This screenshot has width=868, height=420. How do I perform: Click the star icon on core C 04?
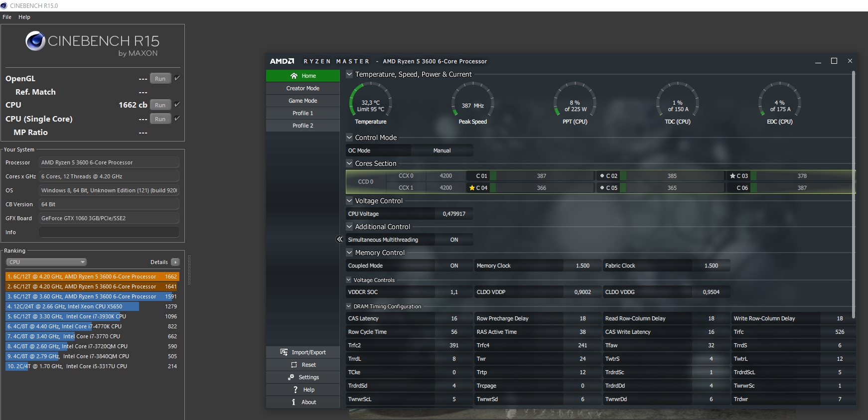pos(472,188)
